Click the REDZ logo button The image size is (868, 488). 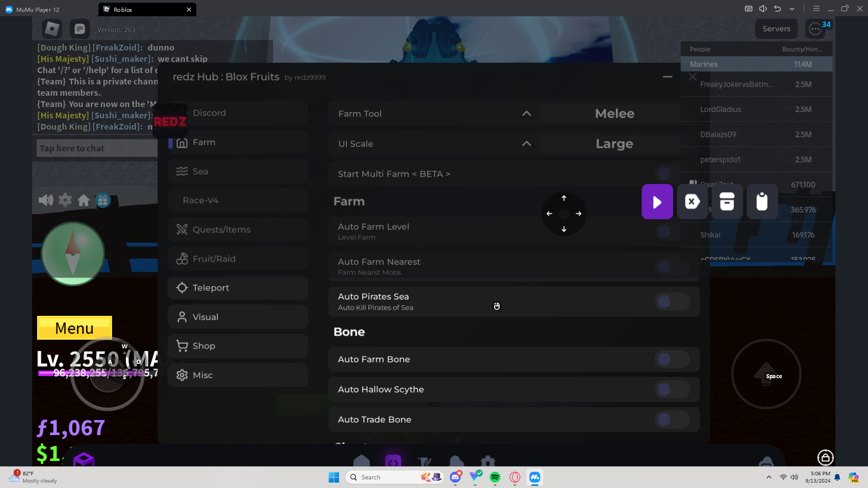(170, 121)
